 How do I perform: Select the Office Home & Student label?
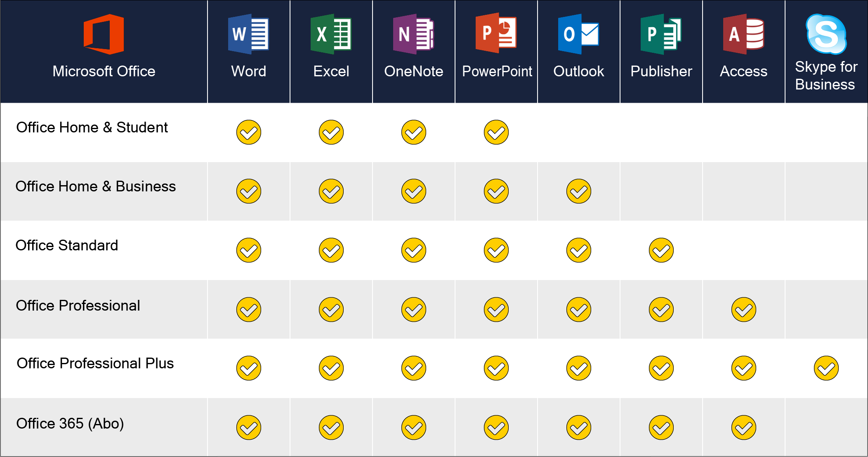point(92,127)
